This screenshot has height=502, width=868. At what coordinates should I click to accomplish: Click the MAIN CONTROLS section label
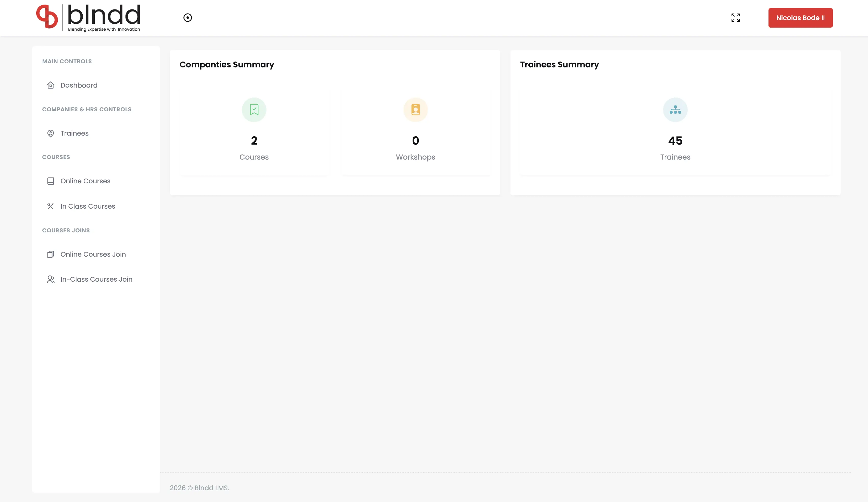point(67,61)
